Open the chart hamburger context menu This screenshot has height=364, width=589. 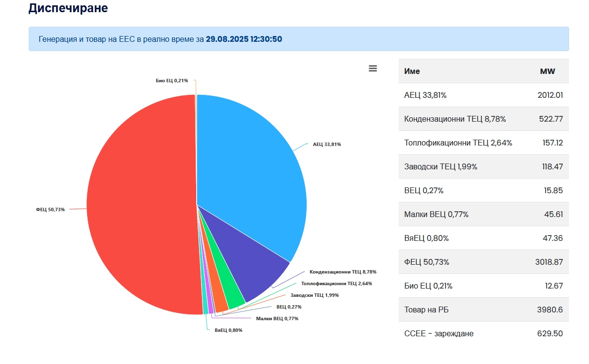coord(373,69)
